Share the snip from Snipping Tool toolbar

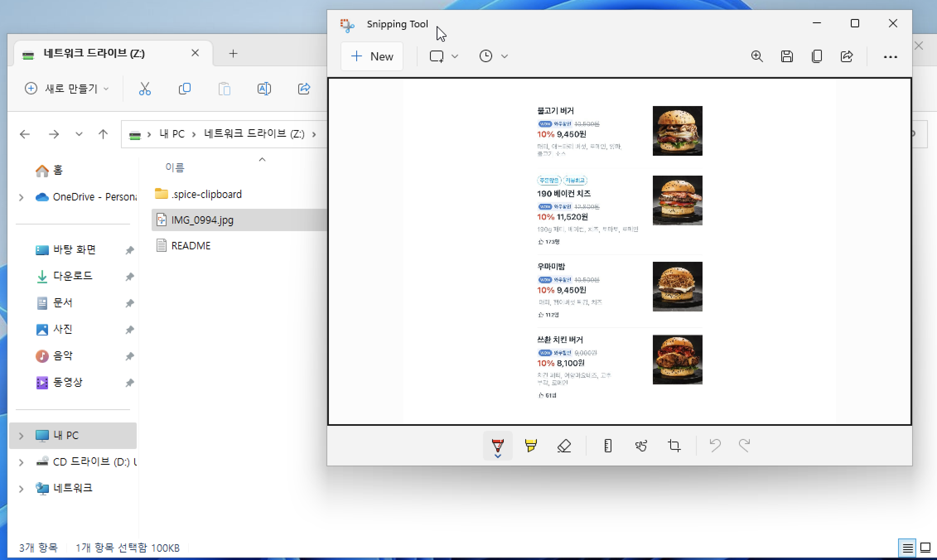pyautogui.click(x=847, y=56)
